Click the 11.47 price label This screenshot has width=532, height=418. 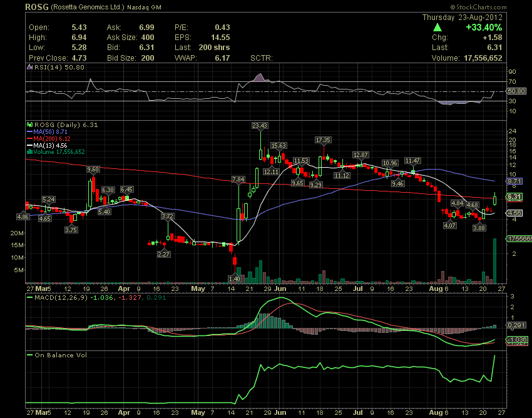pyautogui.click(x=412, y=160)
